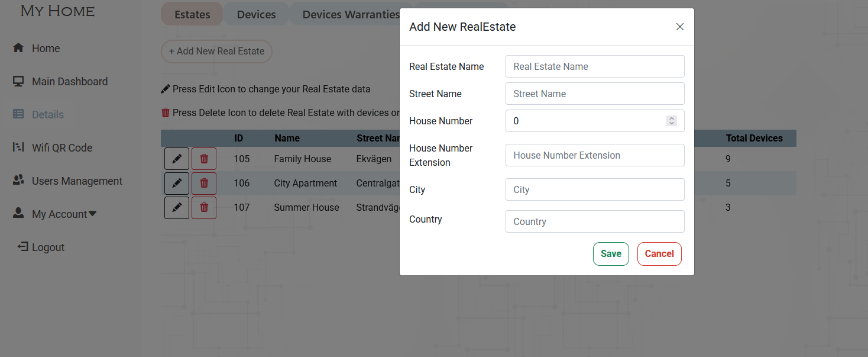Close the Add New RealEstate dialog via X
The image size is (868, 357).
click(x=680, y=27)
